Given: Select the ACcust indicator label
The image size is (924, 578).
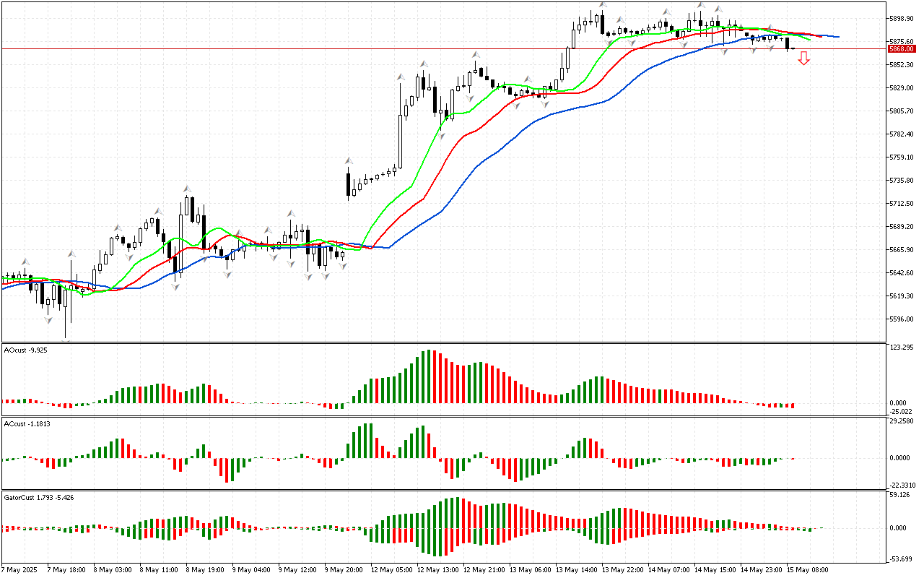Looking at the screenshot, I should point(27,423).
